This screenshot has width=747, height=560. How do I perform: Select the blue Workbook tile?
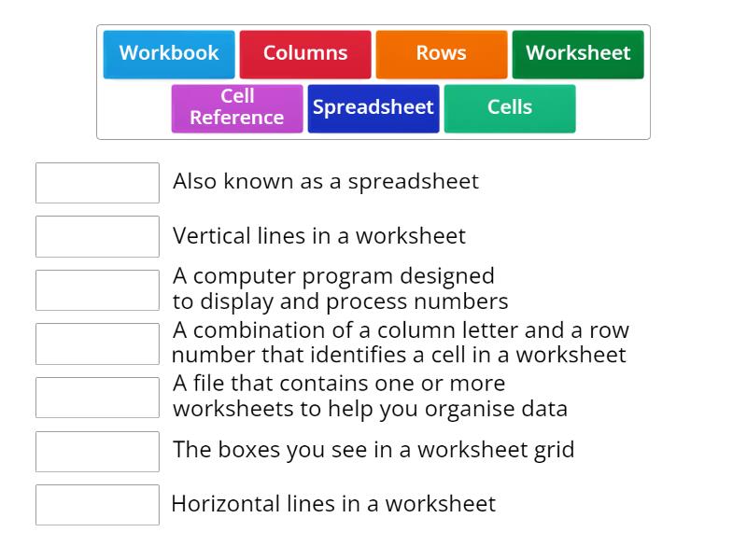click(169, 54)
